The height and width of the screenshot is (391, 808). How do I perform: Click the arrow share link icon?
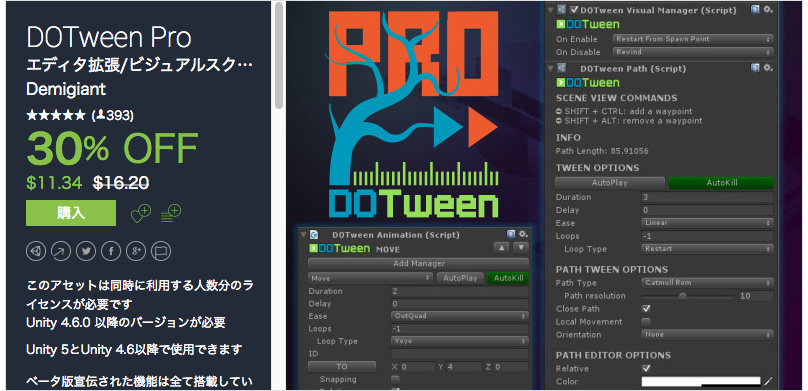pos(61,251)
